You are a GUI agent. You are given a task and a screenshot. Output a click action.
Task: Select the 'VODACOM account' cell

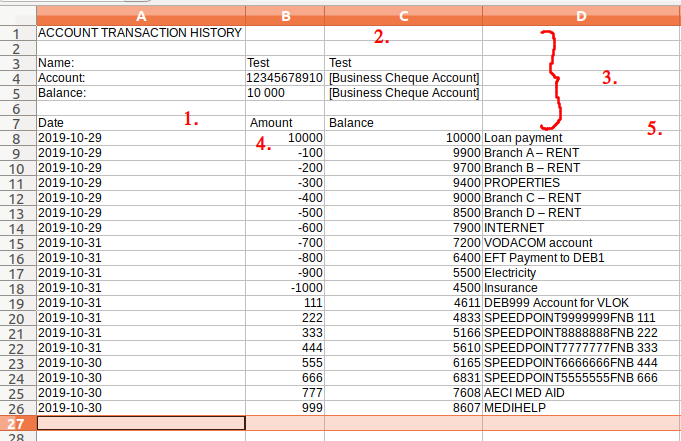pos(581,243)
